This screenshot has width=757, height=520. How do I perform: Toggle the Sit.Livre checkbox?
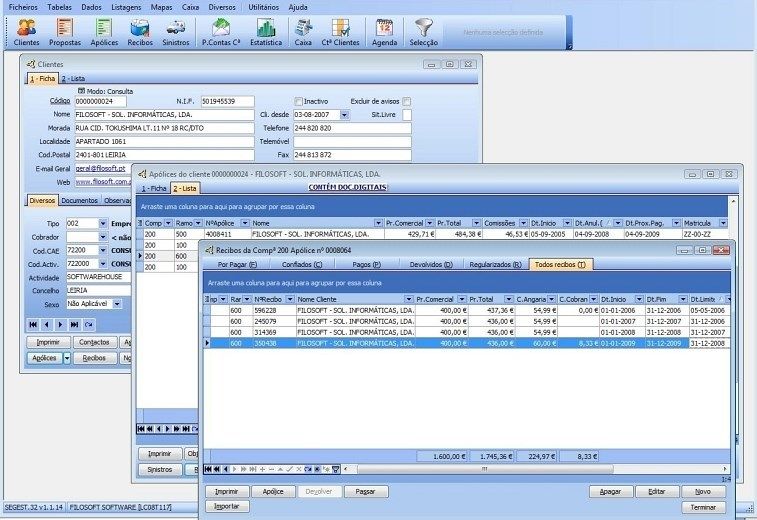coord(407,115)
